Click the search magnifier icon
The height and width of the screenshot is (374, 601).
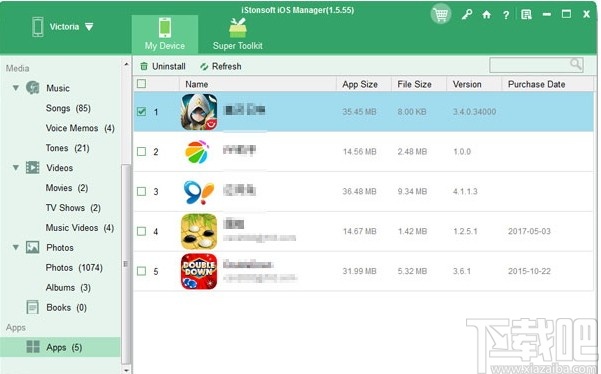tap(575, 64)
